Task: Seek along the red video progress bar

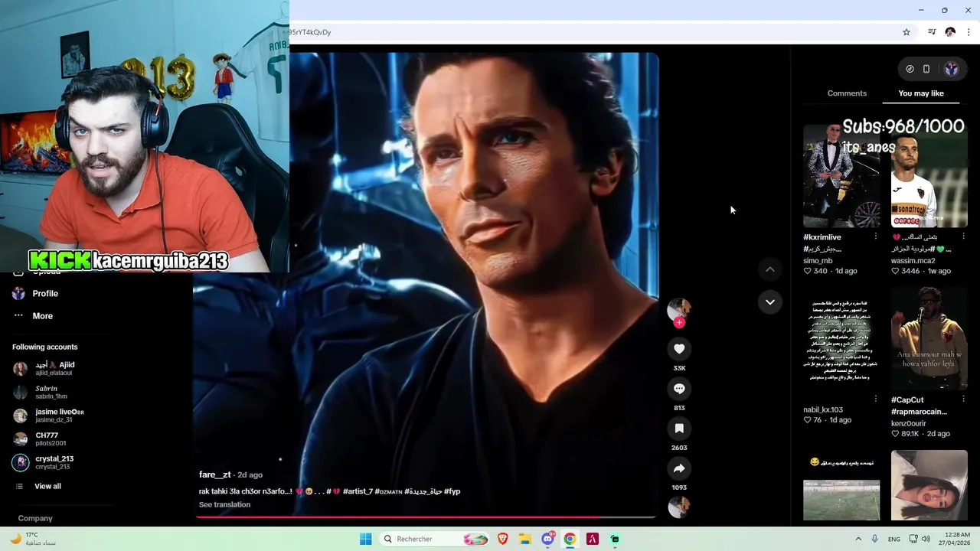Action: (426, 517)
